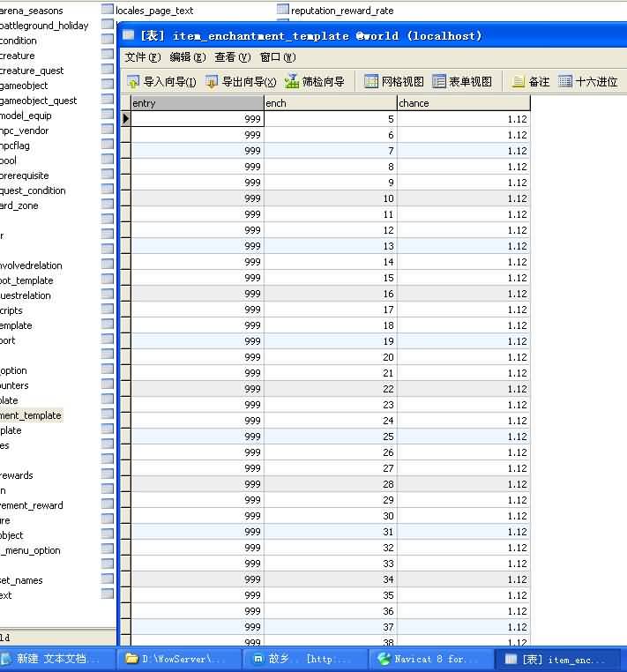Click entry cell in ench 5 row

198,119
